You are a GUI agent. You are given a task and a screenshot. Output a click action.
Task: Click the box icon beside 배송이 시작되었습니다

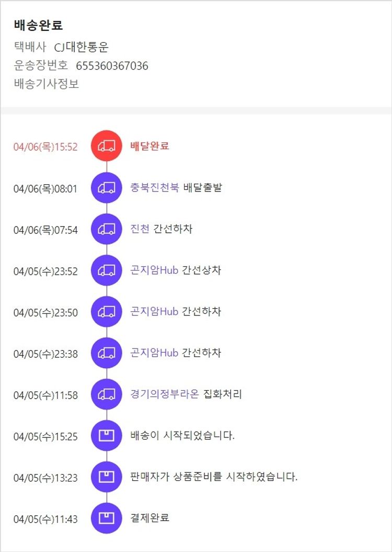click(x=107, y=435)
